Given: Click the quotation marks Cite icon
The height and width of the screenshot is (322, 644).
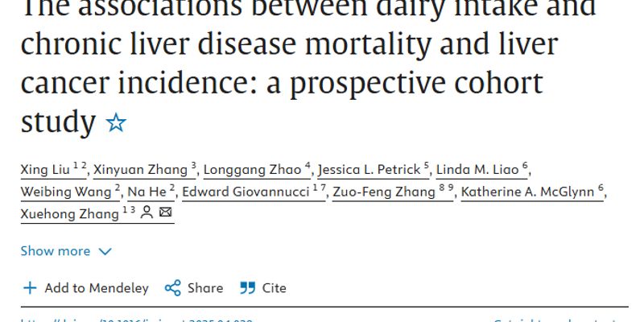Looking at the screenshot, I should click(x=248, y=288).
